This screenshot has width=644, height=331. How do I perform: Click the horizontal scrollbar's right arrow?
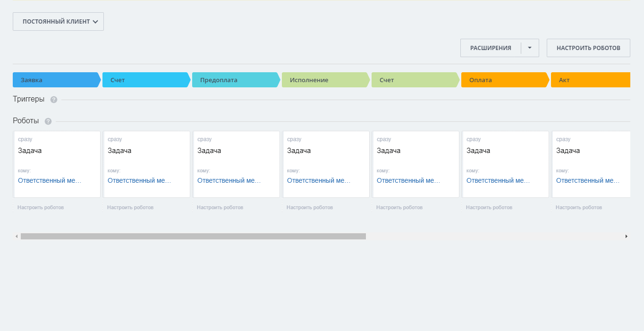(x=627, y=236)
